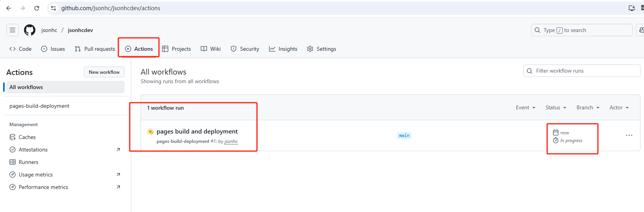Click magnifier icon in Filter workflow runs
Screen dimensions: 644x212
(x=530, y=71)
